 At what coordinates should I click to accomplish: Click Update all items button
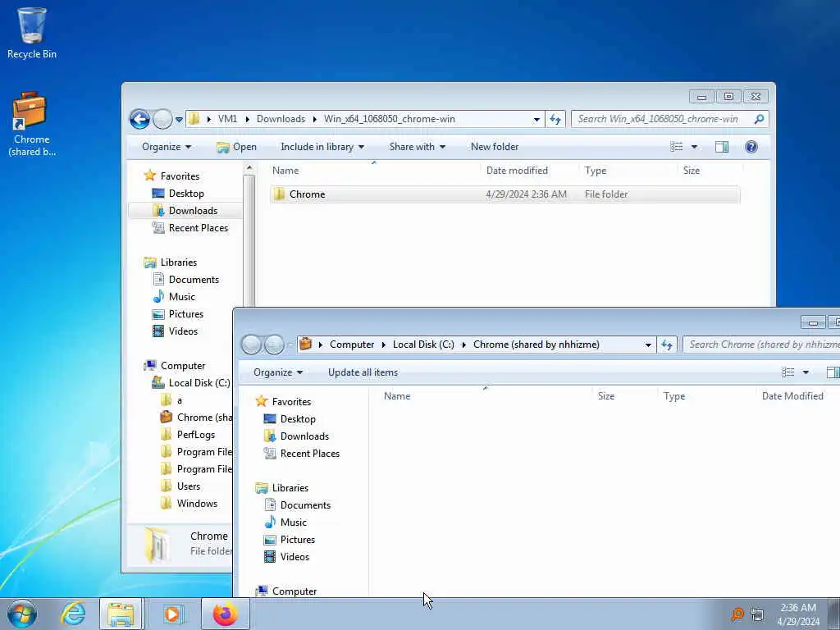click(363, 372)
